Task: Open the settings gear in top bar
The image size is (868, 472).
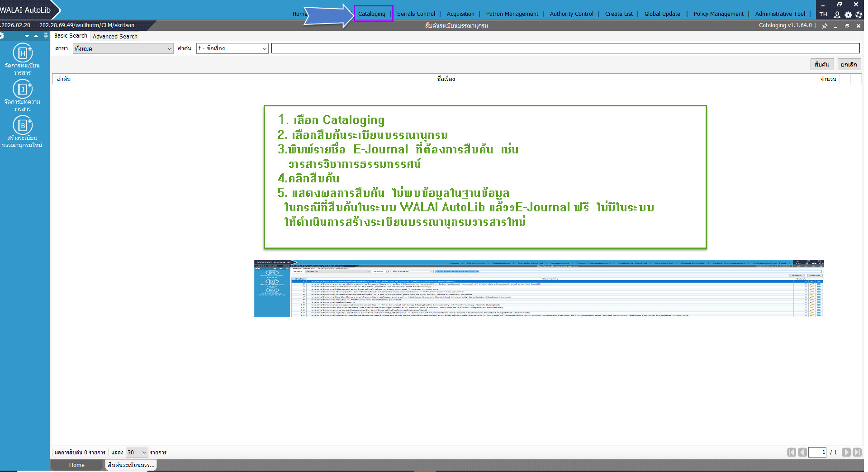Action: pyautogui.click(x=848, y=14)
